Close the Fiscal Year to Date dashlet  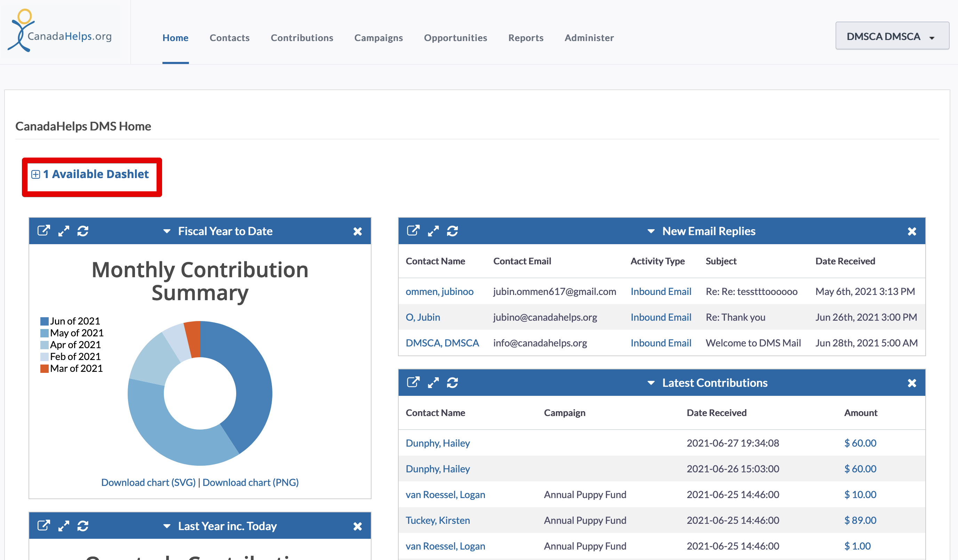click(357, 231)
